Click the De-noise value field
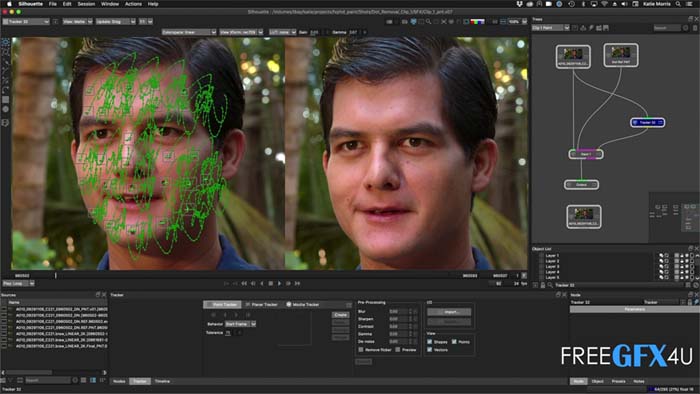Screen dimensions: 700x394 (399, 342)
